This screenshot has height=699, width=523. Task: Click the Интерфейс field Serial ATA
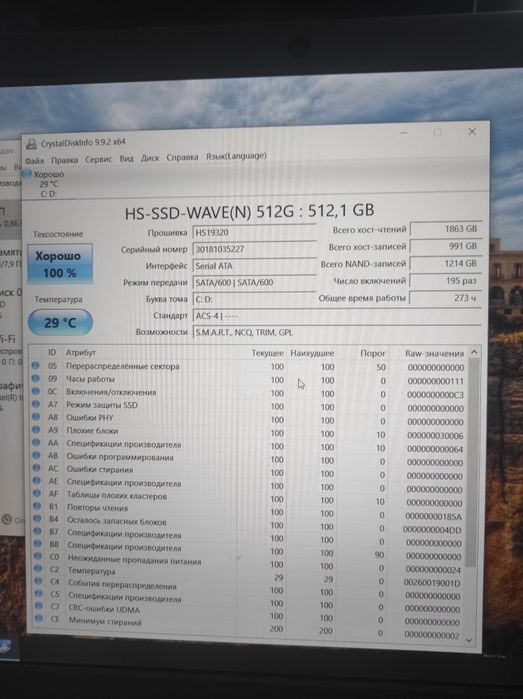coord(254,266)
